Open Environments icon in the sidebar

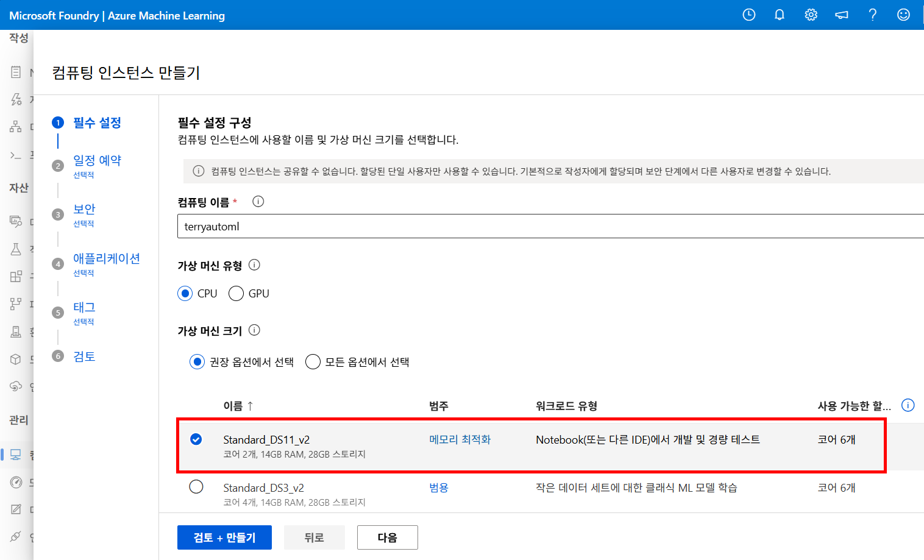point(16,331)
